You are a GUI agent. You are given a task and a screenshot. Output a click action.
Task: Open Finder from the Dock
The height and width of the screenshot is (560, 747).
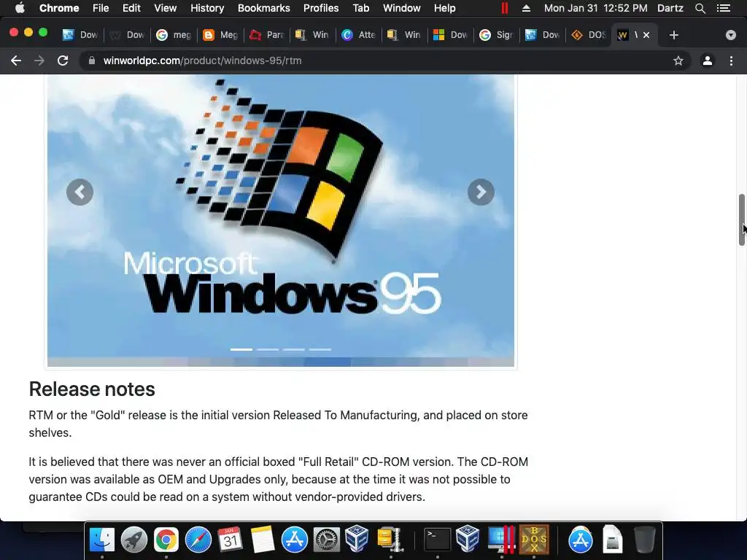[x=102, y=540]
